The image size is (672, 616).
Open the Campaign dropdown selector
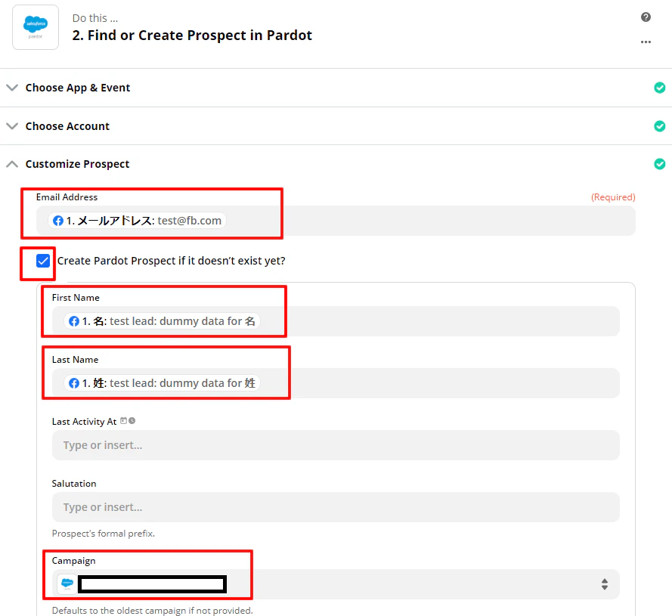click(604, 583)
